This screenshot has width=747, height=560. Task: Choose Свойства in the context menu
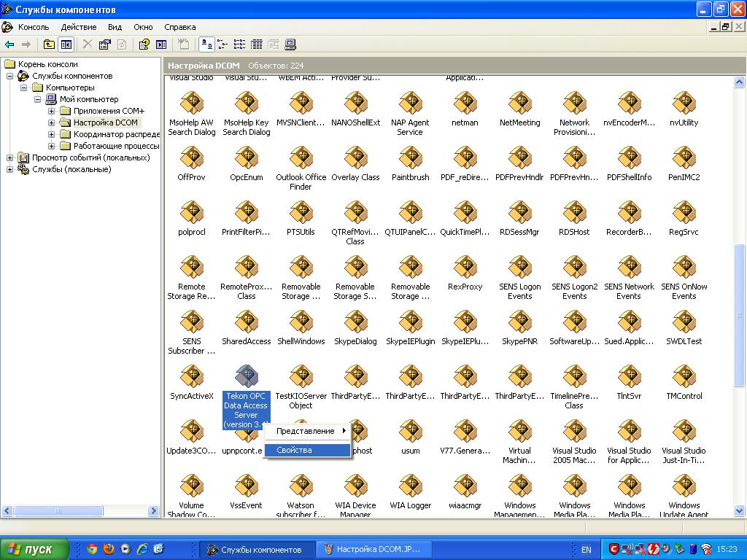click(294, 450)
